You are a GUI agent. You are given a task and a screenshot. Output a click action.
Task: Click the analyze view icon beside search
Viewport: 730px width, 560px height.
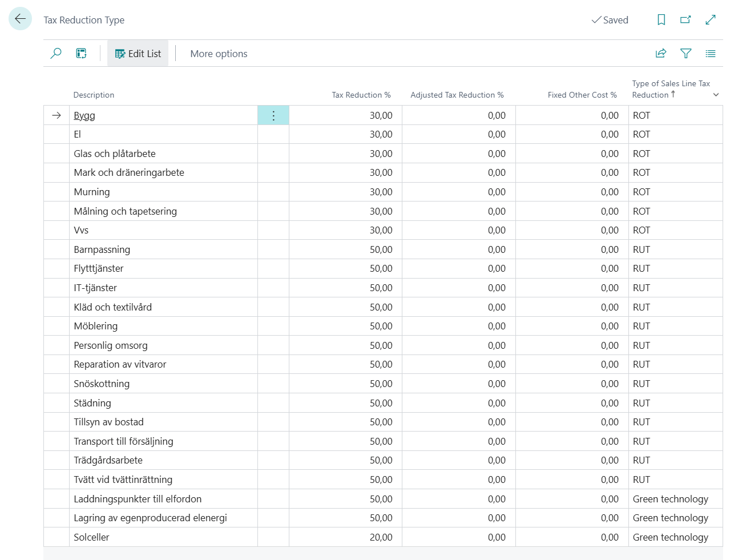point(82,53)
